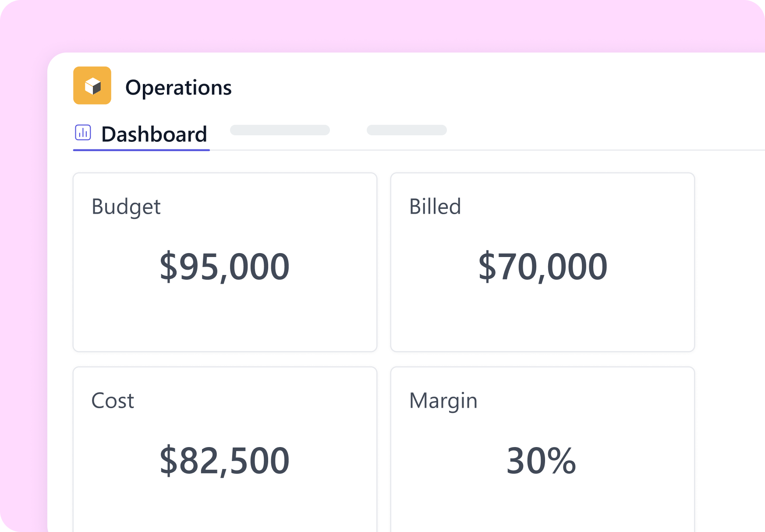This screenshot has width=765, height=532.
Task: Open the Billed metric card
Action: [542, 261]
